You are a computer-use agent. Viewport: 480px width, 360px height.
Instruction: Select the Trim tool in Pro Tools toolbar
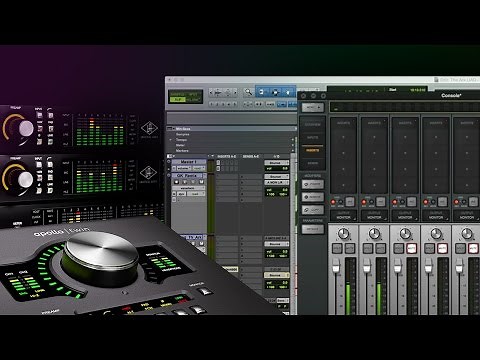[x=262, y=92]
